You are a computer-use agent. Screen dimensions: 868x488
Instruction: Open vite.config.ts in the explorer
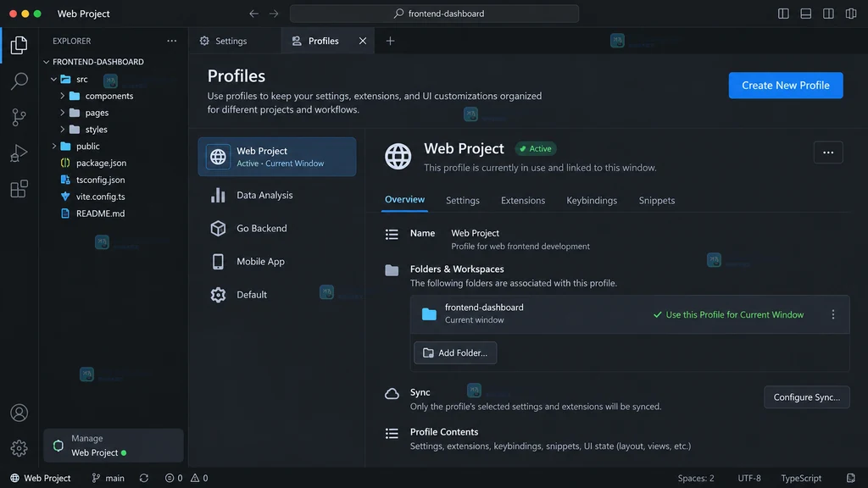pos(101,197)
